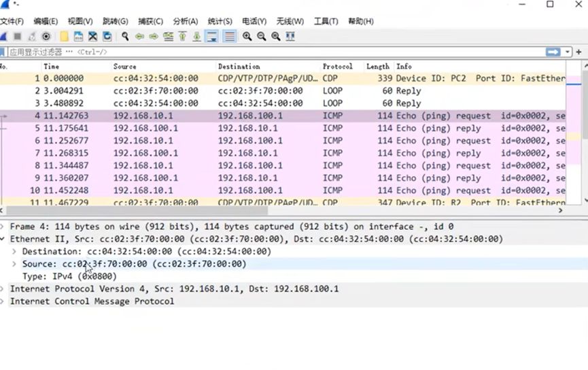The image size is (588, 370).
Task: Click the add filter plus button
Action: 578,52
